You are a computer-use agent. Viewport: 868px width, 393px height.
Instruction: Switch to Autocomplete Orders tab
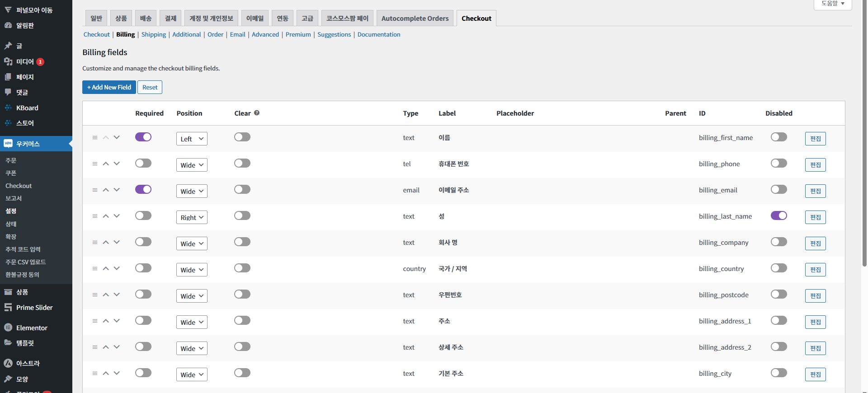pyautogui.click(x=415, y=18)
